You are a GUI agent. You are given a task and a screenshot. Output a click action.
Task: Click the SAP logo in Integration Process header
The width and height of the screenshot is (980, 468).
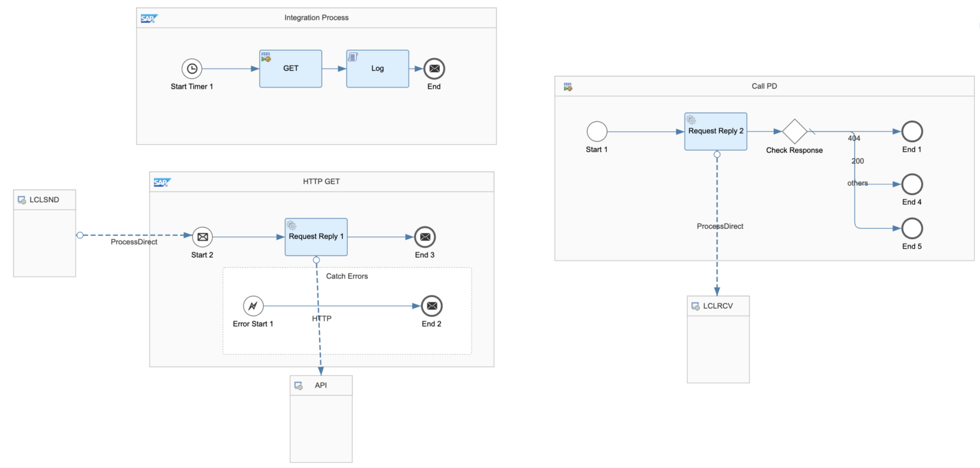(x=149, y=18)
